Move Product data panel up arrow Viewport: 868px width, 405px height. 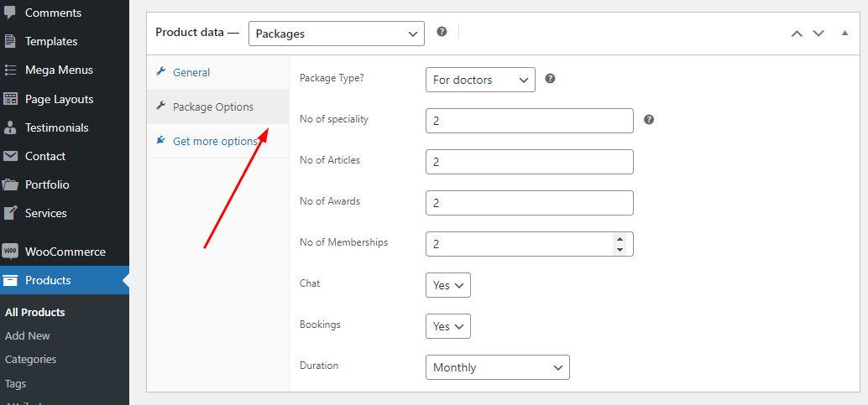point(797,34)
